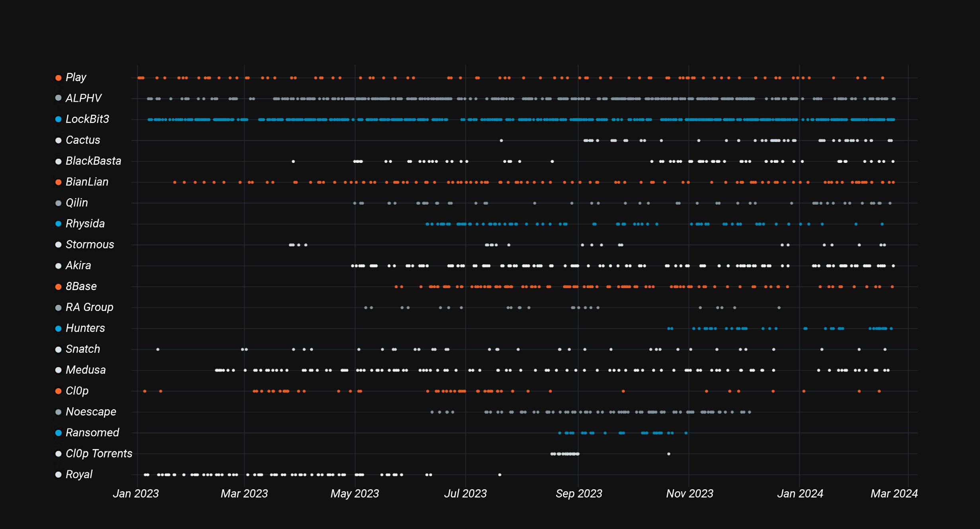This screenshot has height=529, width=980.
Task: Click the Jan 2023 axis label
Action: coord(136,494)
